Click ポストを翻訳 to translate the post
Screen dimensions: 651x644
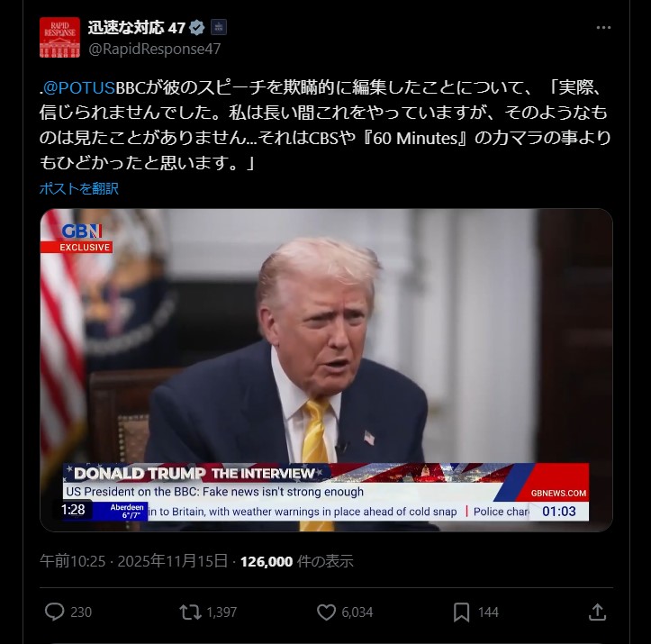click(79, 188)
